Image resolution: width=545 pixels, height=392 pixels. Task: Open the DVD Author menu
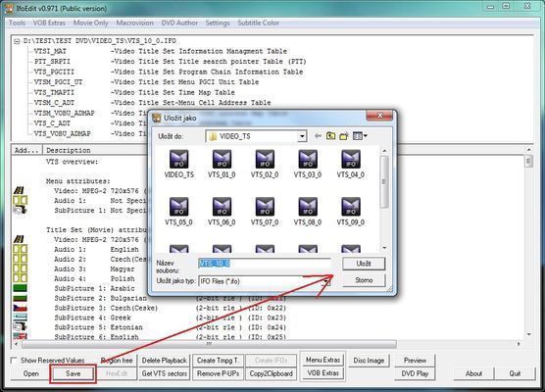coord(179,23)
